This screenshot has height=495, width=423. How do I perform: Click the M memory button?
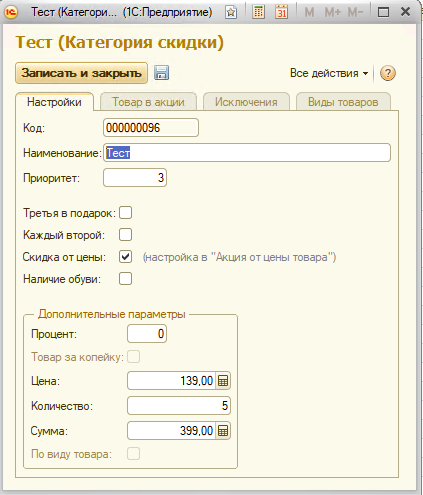[x=309, y=12]
